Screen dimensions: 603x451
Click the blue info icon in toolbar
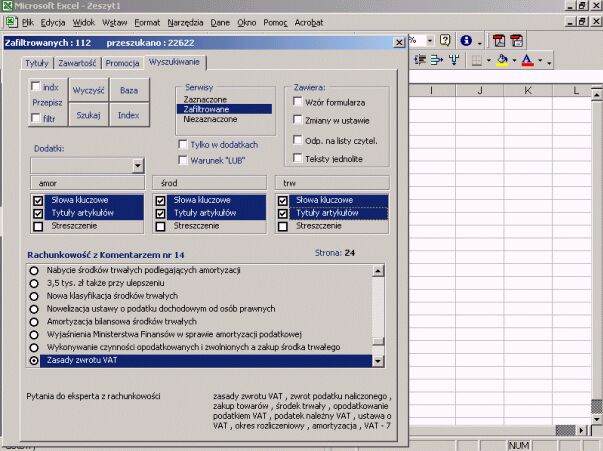pos(466,41)
